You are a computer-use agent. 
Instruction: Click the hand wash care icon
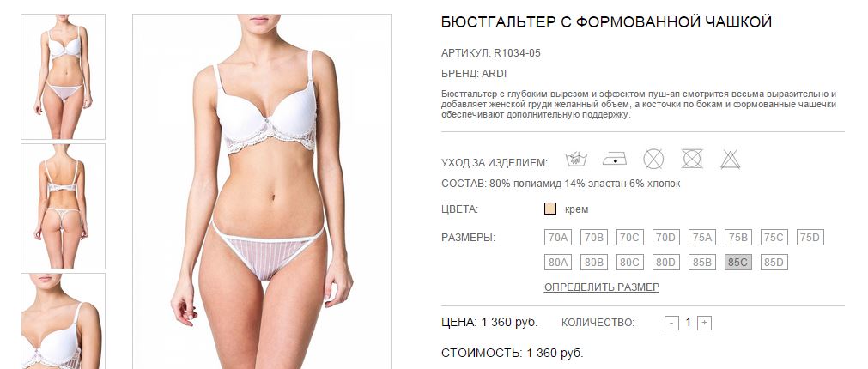pos(576,160)
